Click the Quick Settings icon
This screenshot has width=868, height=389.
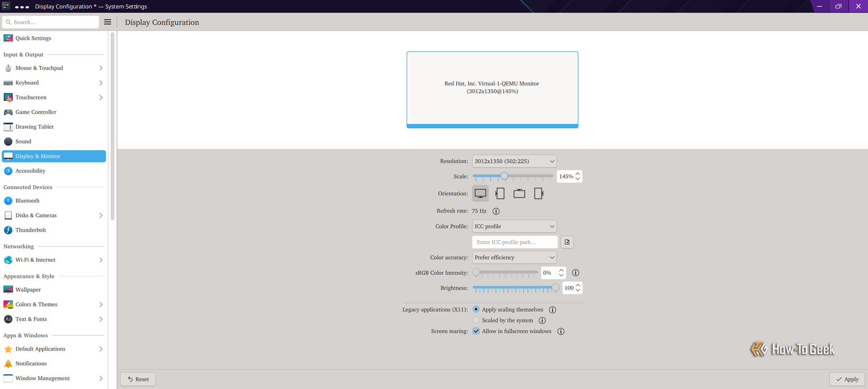click(x=8, y=38)
